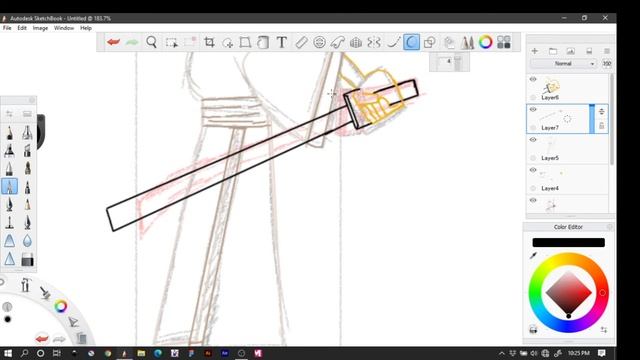The image size is (640, 360).
Task: Open the Image menu
Action: point(40,28)
